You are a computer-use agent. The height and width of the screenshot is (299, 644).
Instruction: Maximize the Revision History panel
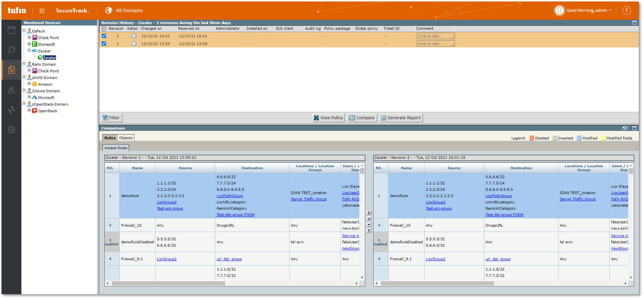(x=634, y=23)
